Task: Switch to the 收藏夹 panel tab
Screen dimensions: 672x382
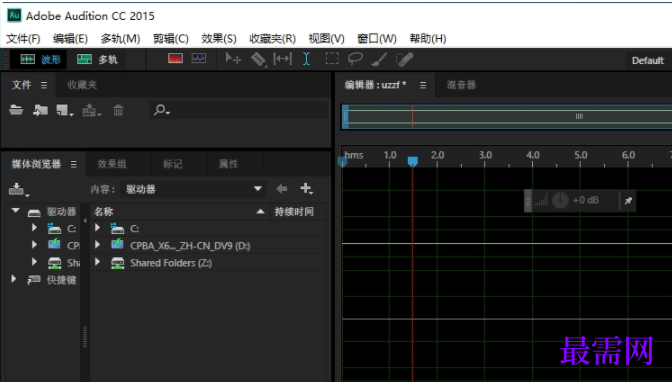Action: [x=82, y=85]
